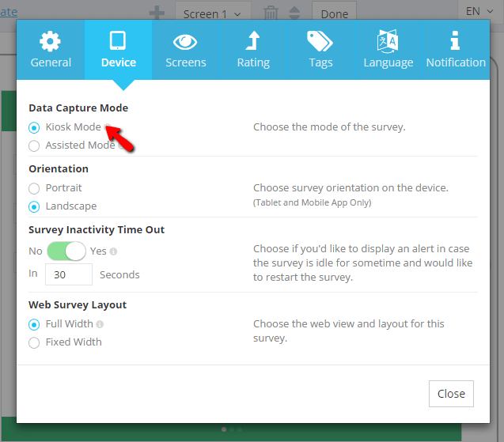Click the plus add screen icon

click(157, 13)
